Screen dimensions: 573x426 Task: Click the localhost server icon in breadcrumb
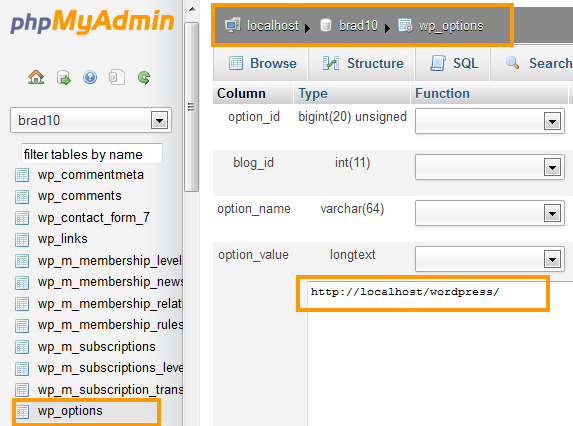point(232,25)
